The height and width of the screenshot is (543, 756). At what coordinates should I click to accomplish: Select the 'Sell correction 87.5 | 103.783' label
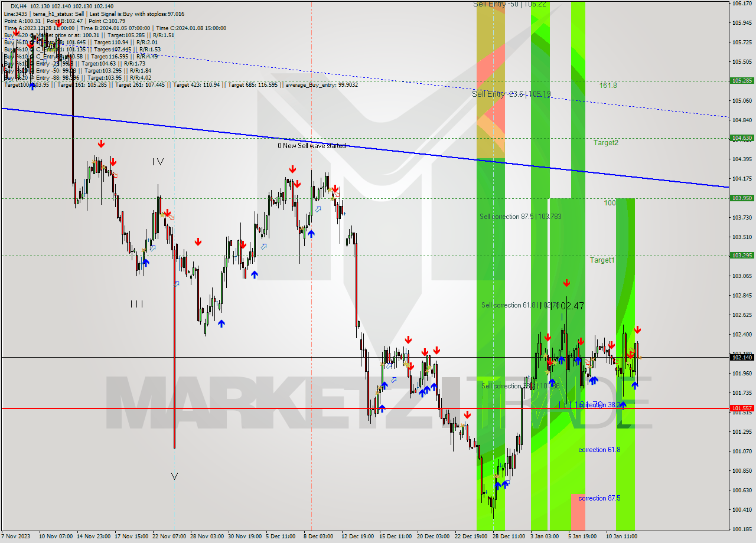[520, 217]
